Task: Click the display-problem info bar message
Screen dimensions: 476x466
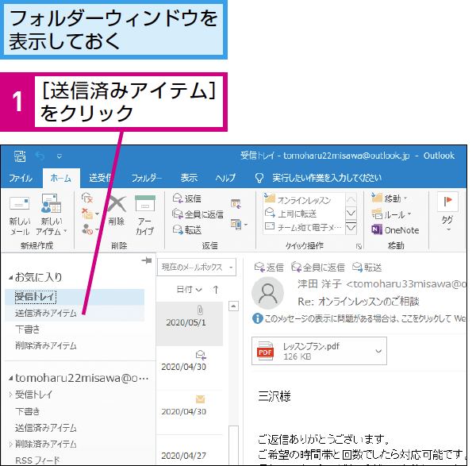Action: pyautogui.click(x=359, y=318)
